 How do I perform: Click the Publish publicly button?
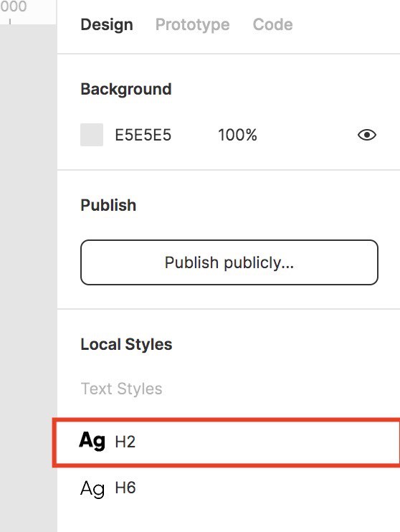[x=229, y=262]
